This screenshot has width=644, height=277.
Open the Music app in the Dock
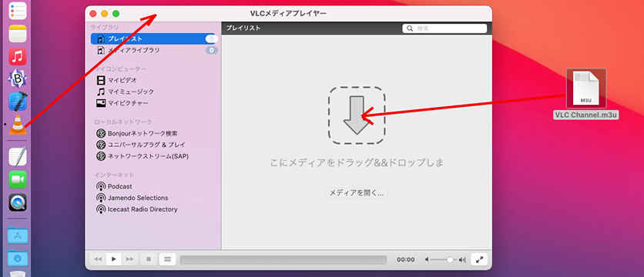(x=18, y=57)
